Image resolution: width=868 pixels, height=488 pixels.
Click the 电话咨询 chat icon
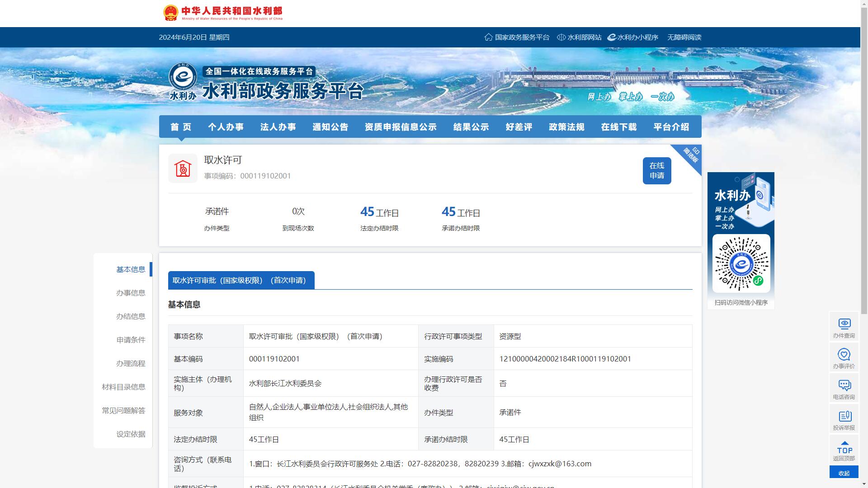coord(844,385)
